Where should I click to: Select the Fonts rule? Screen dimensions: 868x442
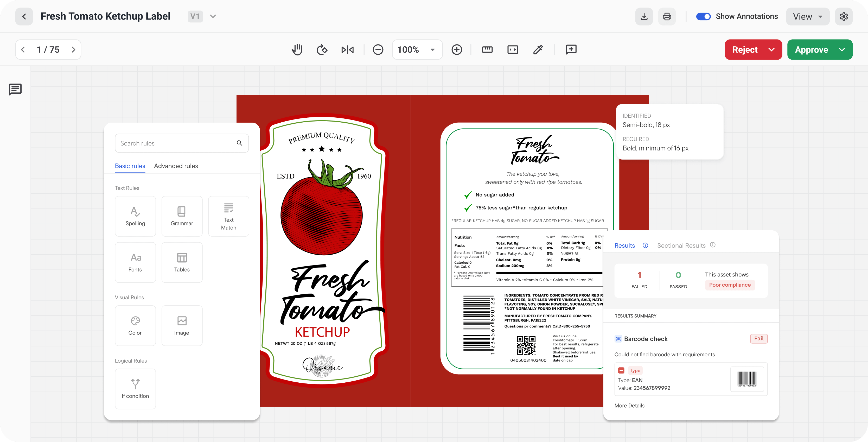point(135,262)
